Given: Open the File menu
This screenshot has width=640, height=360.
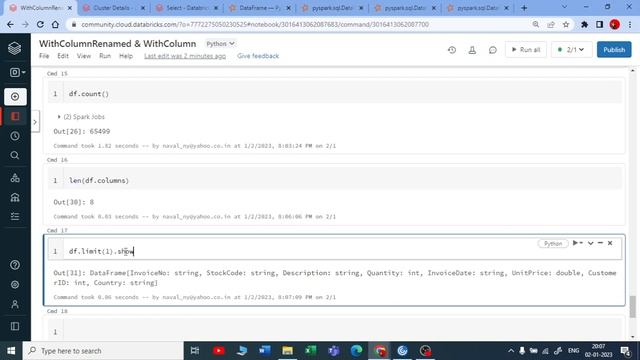Looking at the screenshot, I should [x=44, y=56].
